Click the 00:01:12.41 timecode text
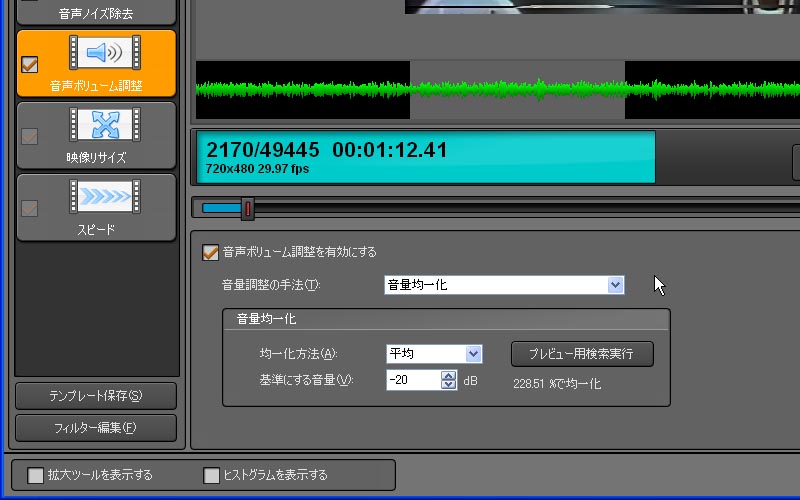The height and width of the screenshot is (500, 800). point(390,150)
